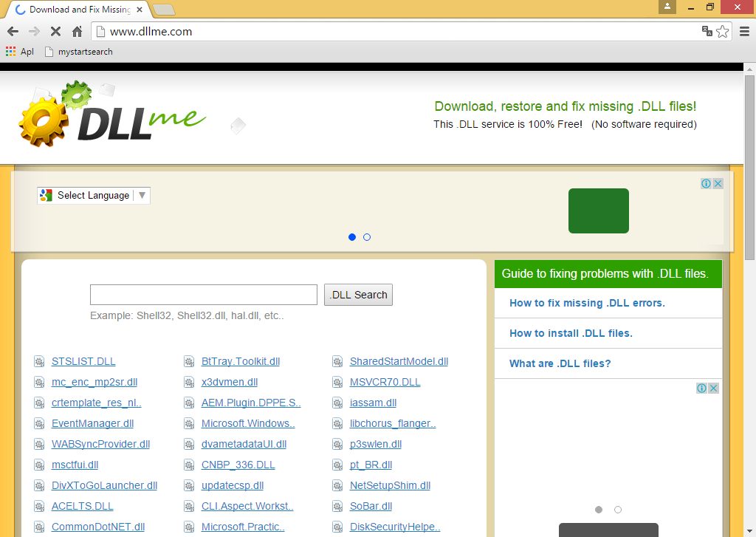The width and height of the screenshot is (756, 537).
Task: Open the Select Language dropdown
Action: click(94, 196)
